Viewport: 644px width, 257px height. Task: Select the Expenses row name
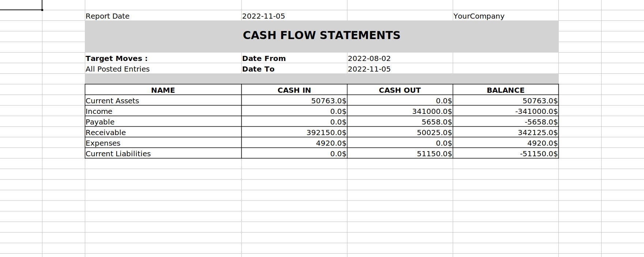pyautogui.click(x=163, y=143)
